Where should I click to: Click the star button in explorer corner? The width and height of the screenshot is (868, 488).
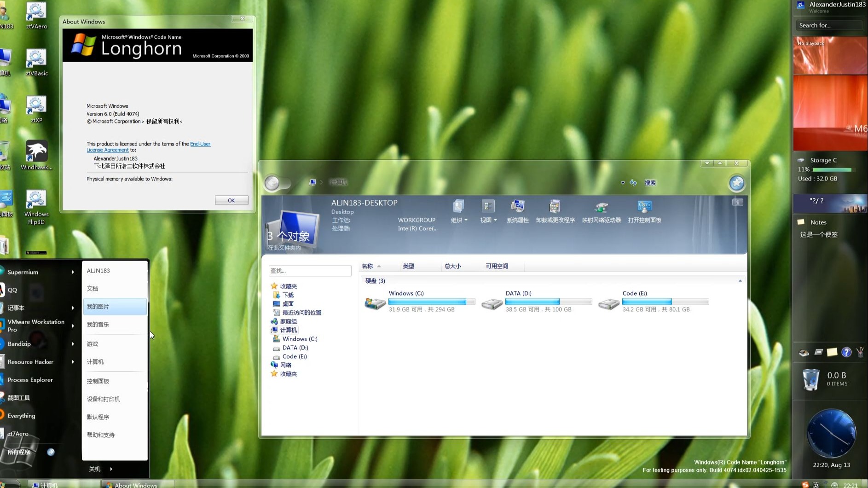(736, 183)
